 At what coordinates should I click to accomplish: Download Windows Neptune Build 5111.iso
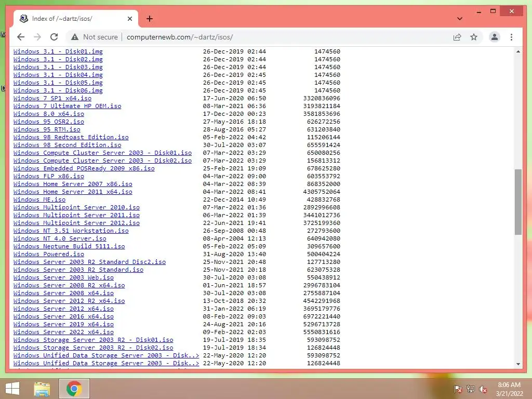click(69, 247)
